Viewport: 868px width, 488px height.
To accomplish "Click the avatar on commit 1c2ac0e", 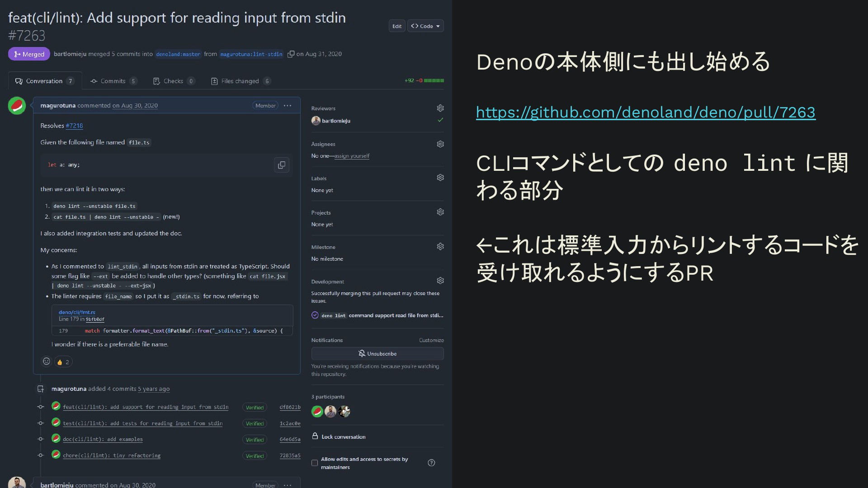I will [x=56, y=422].
